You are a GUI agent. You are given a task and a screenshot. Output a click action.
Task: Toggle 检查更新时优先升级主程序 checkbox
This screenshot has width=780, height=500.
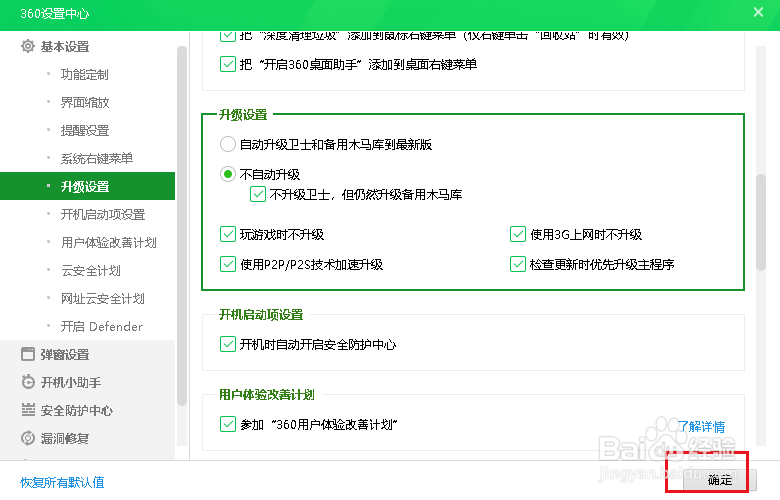coord(518,264)
